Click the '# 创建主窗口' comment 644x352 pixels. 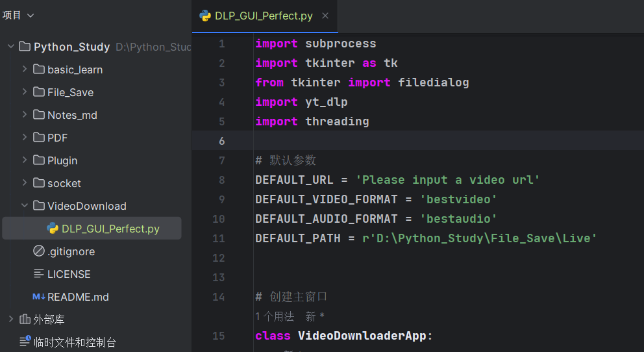(x=291, y=297)
